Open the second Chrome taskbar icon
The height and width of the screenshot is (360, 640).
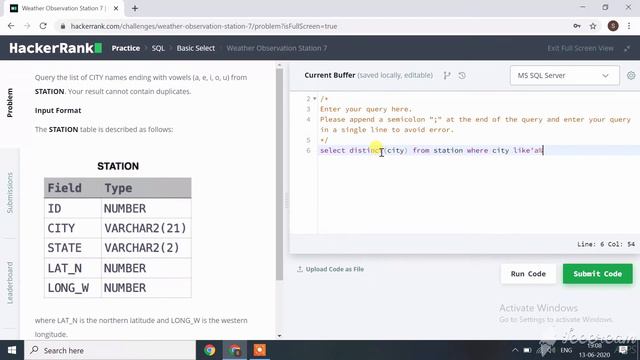click(235, 350)
